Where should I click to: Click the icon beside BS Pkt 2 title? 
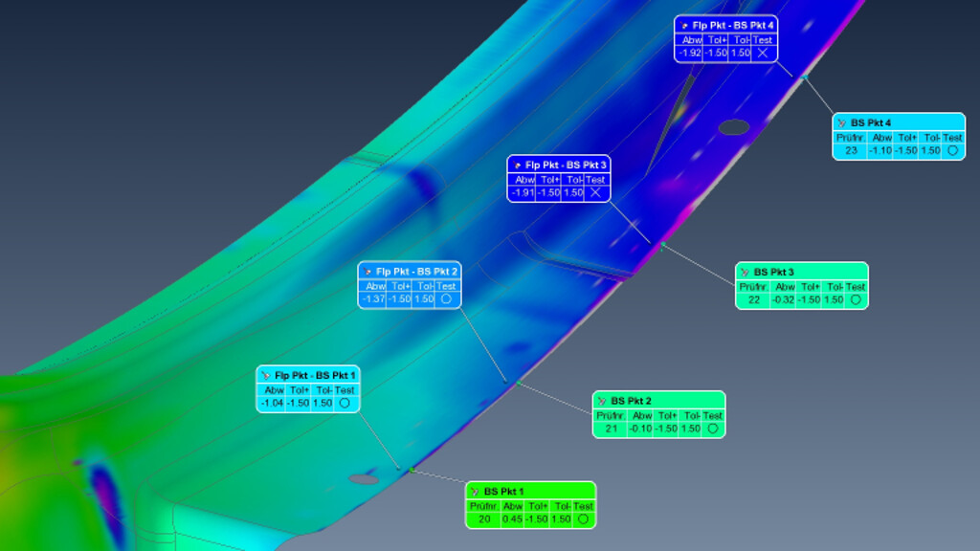(x=602, y=401)
